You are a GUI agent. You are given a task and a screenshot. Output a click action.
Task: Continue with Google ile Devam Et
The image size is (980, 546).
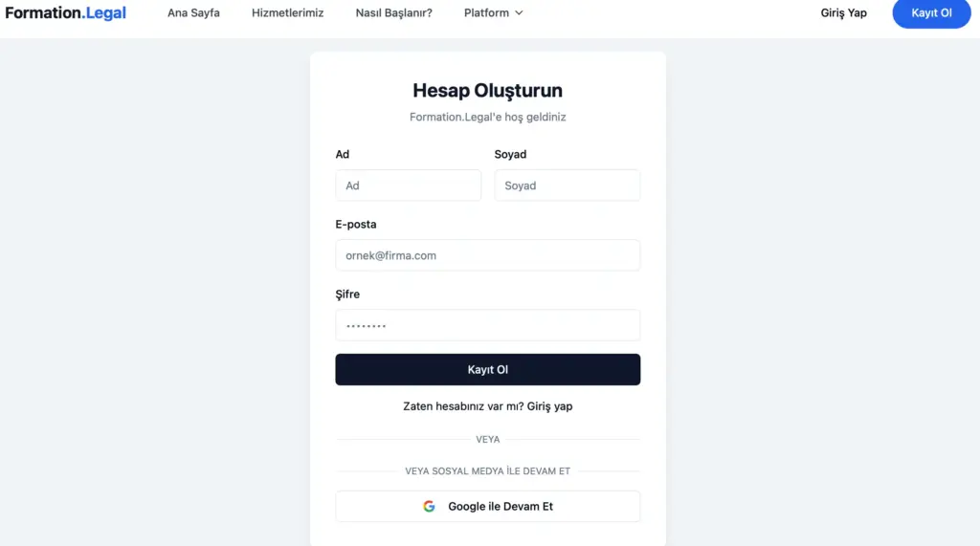pos(487,506)
